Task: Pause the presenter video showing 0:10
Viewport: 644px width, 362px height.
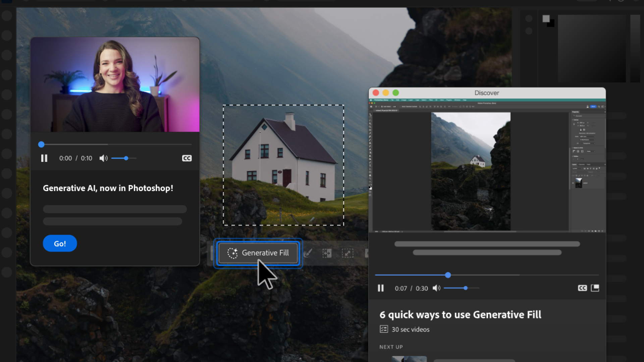Action: pyautogui.click(x=44, y=158)
